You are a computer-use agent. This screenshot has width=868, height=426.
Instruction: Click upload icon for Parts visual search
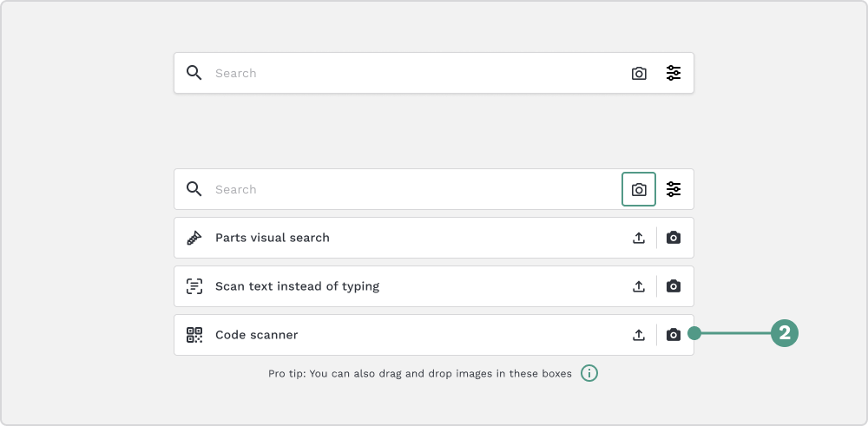point(639,238)
